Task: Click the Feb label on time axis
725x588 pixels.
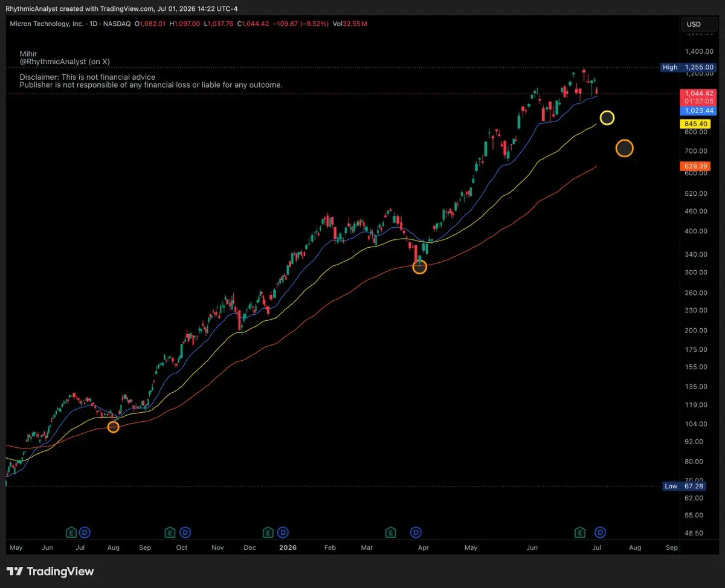Action: 329,548
